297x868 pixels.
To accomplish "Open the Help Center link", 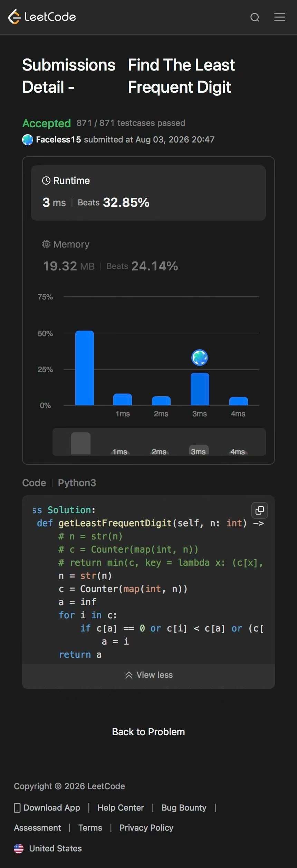I will point(121,808).
